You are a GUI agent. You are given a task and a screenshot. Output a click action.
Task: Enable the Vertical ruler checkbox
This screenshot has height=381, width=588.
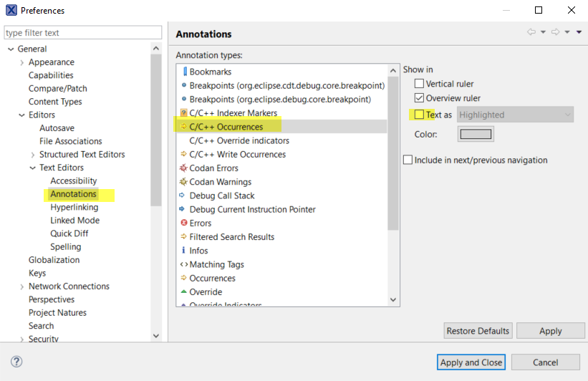coord(420,84)
